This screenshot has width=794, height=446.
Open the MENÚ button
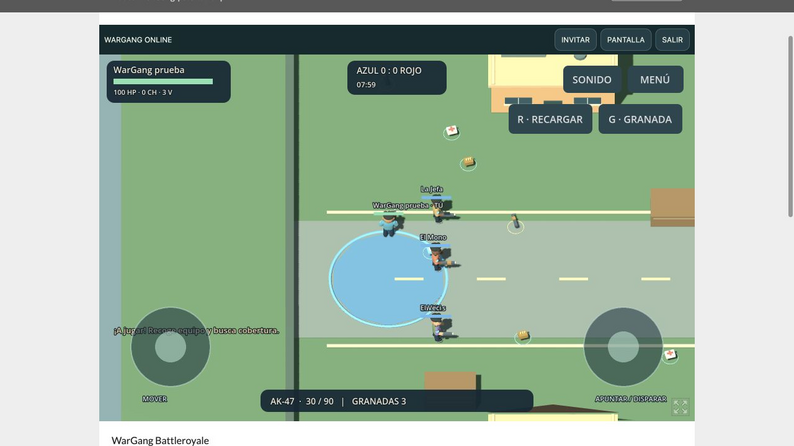655,79
